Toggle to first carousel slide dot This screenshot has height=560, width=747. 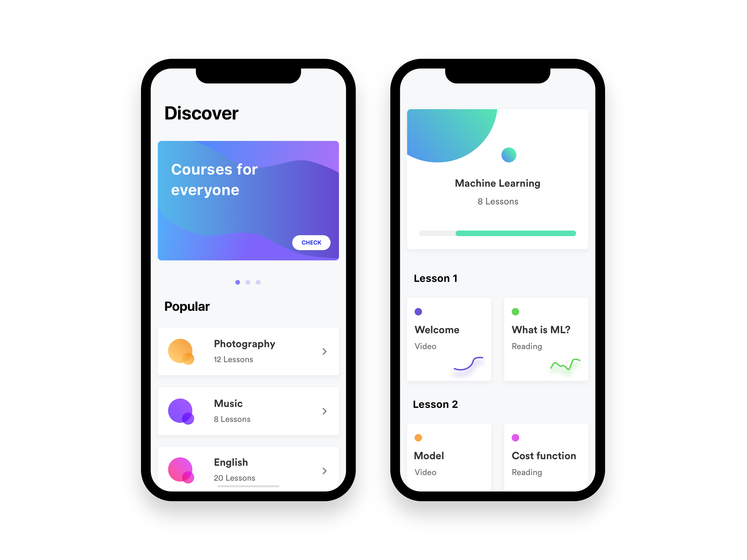238,282
